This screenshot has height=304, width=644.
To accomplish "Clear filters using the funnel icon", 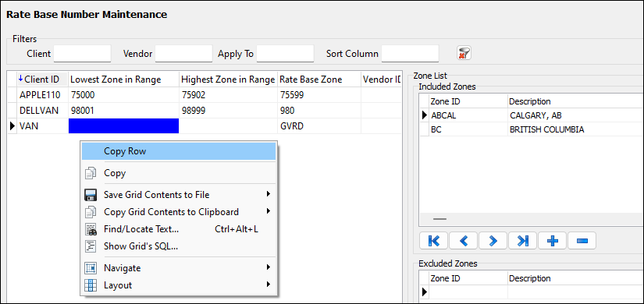I will (x=464, y=53).
